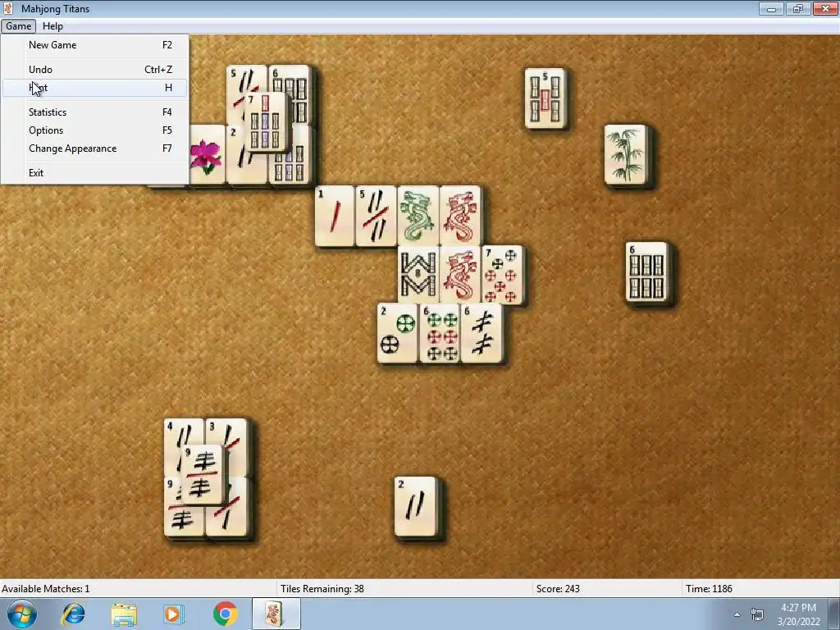Select the 7 dots tile

[x=503, y=276]
